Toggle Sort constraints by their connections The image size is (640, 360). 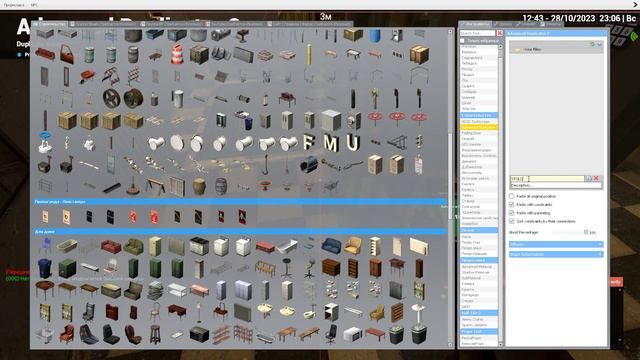tap(511, 221)
